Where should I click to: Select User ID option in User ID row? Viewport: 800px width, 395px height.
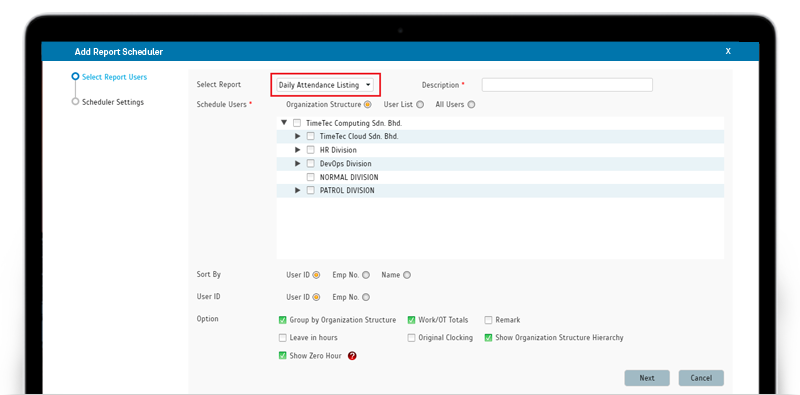click(316, 297)
